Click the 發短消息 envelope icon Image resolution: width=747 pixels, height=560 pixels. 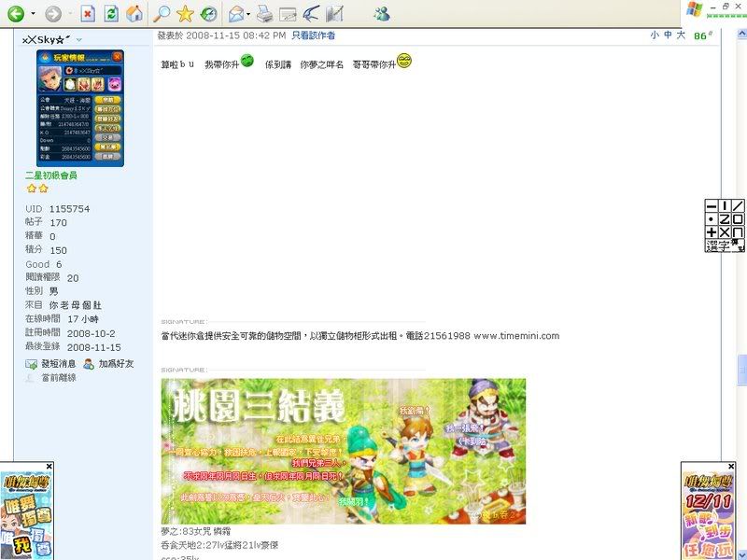point(31,364)
